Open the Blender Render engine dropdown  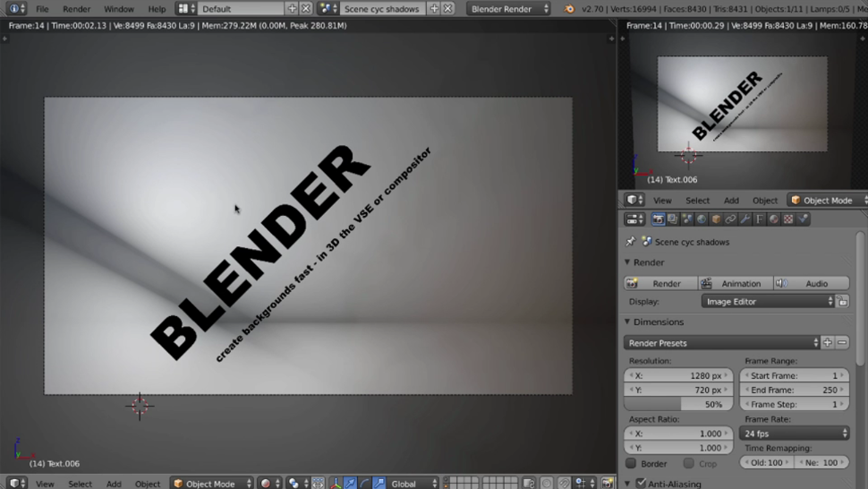pyautogui.click(x=508, y=9)
